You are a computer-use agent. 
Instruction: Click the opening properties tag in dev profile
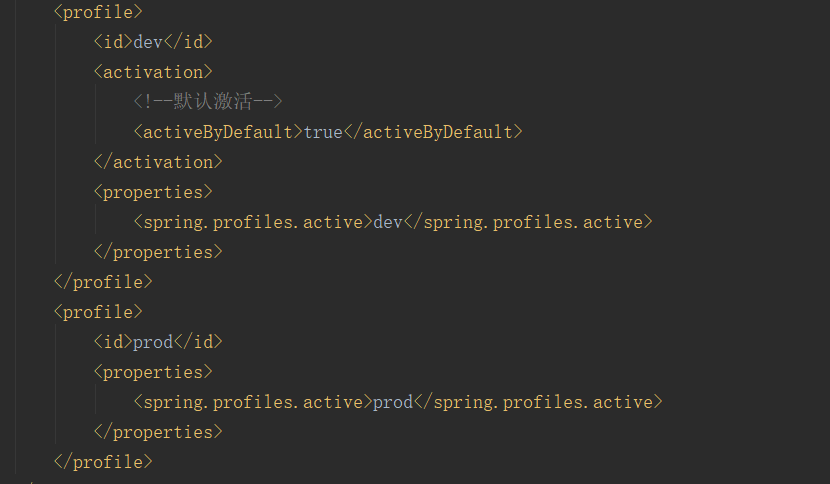tap(153, 192)
